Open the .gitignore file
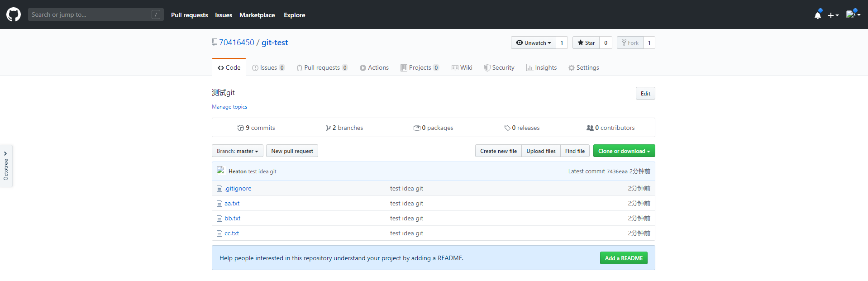Image resolution: width=868 pixels, height=281 pixels. pos(238,189)
